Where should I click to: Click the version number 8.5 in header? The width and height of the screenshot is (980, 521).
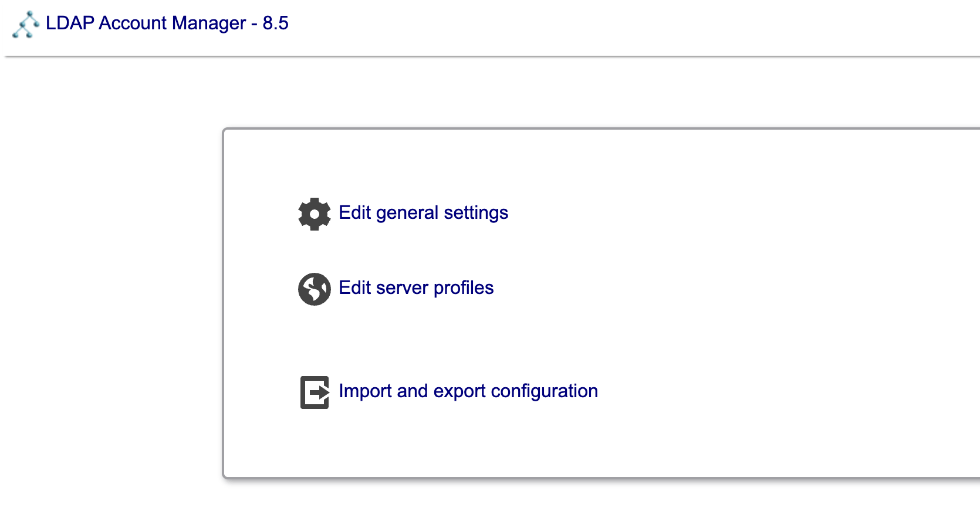275,23
